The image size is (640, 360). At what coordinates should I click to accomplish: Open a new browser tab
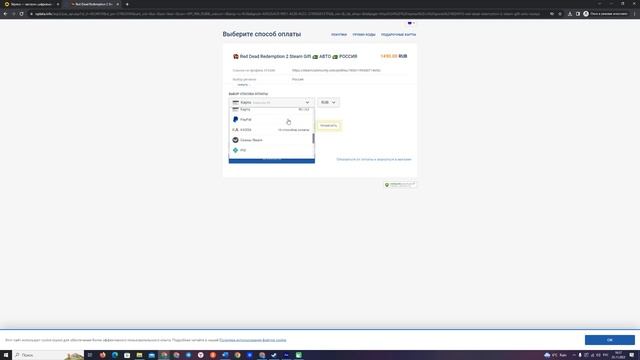[x=127, y=4]
